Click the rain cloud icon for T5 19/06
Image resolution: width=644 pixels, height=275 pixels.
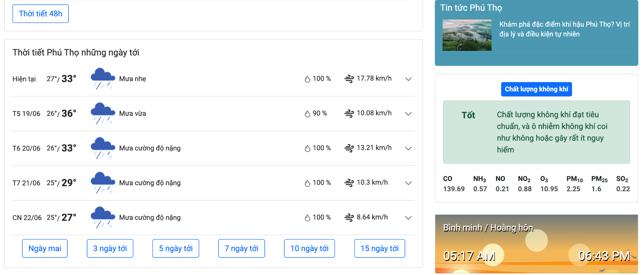point(103,113)
